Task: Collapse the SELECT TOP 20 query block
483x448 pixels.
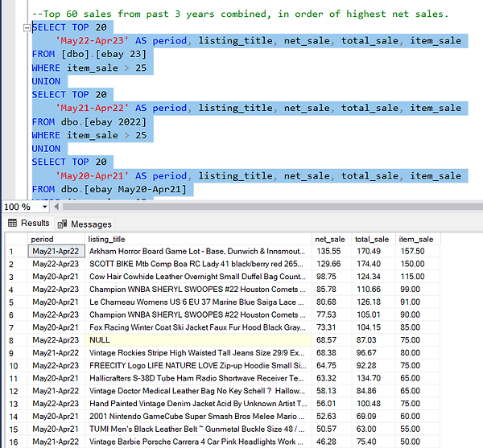Action: pyautogui.click(x=27, y=28)
